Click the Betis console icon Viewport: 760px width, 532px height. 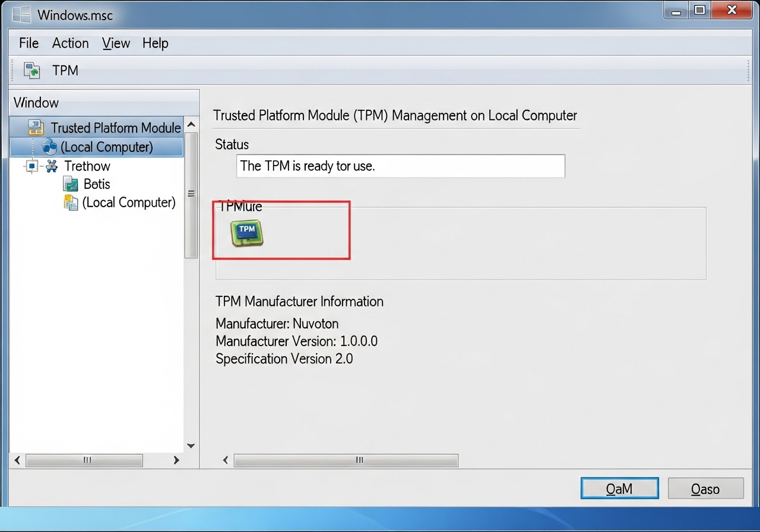[70, 184]
